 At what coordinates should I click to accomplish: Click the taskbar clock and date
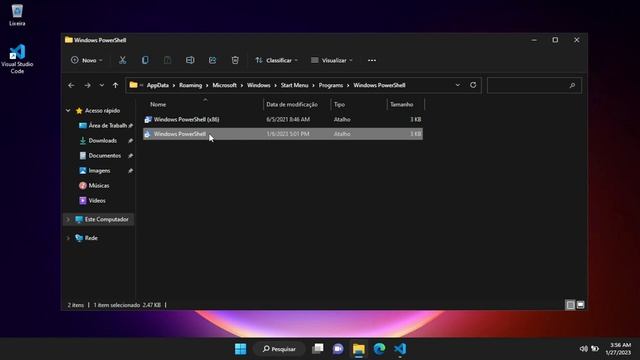coord(618,349)
